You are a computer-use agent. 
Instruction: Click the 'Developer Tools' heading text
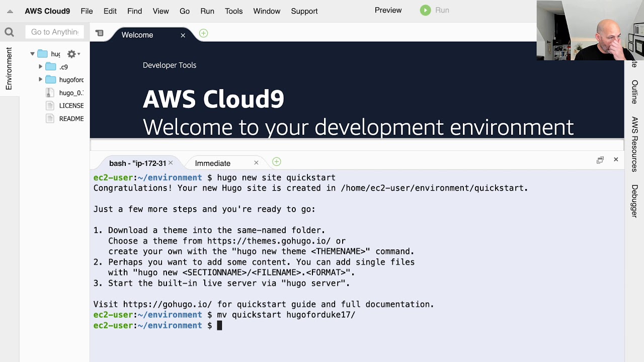tap(170, 65)
